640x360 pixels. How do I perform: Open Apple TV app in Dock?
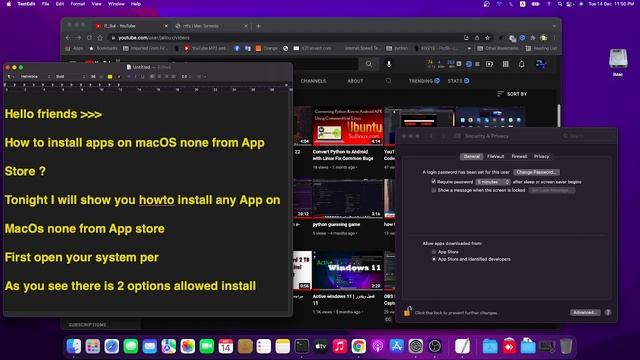[321, 347]
